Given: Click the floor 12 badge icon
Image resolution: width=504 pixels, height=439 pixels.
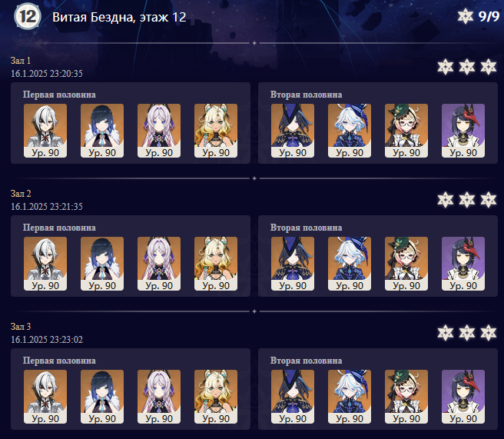Looking at the screenshot, I should point(28,16).
